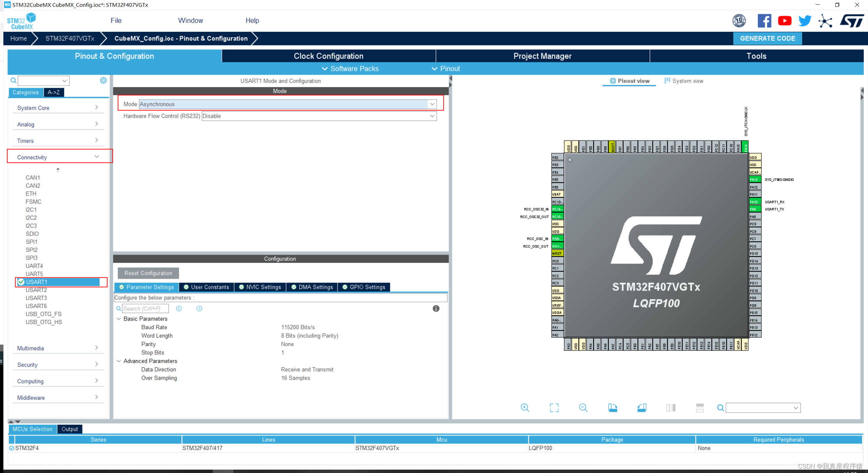Click the GENERATE CODE button
This screenshot has height=473, width=868.
point(767,39)
